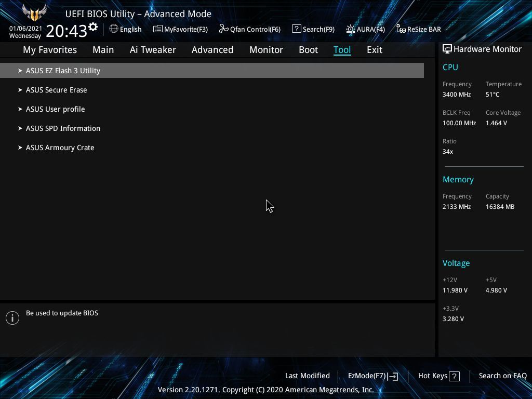The height and width of the screenshot is (399, 532).
Task: Open ASUS EZ Flash 3 Utility
Action: (212, 71)
